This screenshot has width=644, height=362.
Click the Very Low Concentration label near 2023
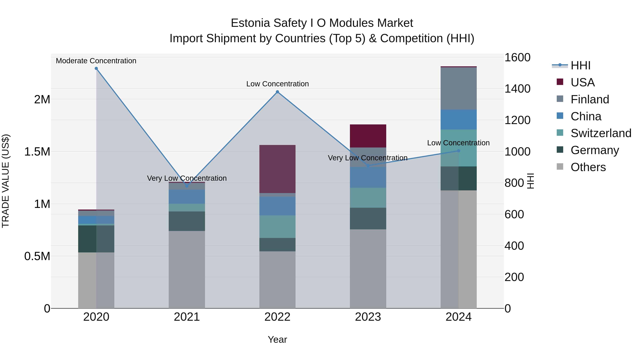point(368,158)
